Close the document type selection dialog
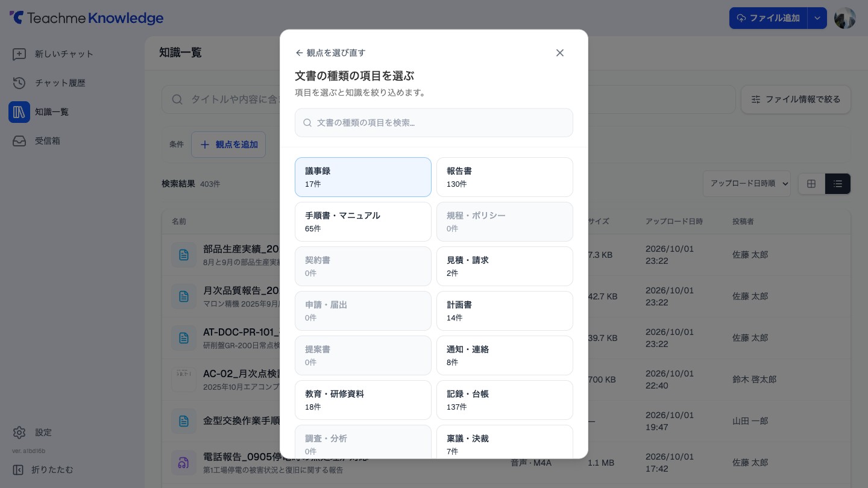Image resolution: width=868 pixels, height=488 pixels. pyautogui.click(x=560, y=53)
